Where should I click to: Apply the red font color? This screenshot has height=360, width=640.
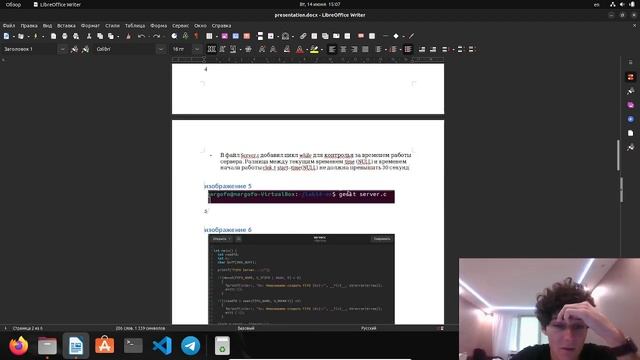[300, 49]
